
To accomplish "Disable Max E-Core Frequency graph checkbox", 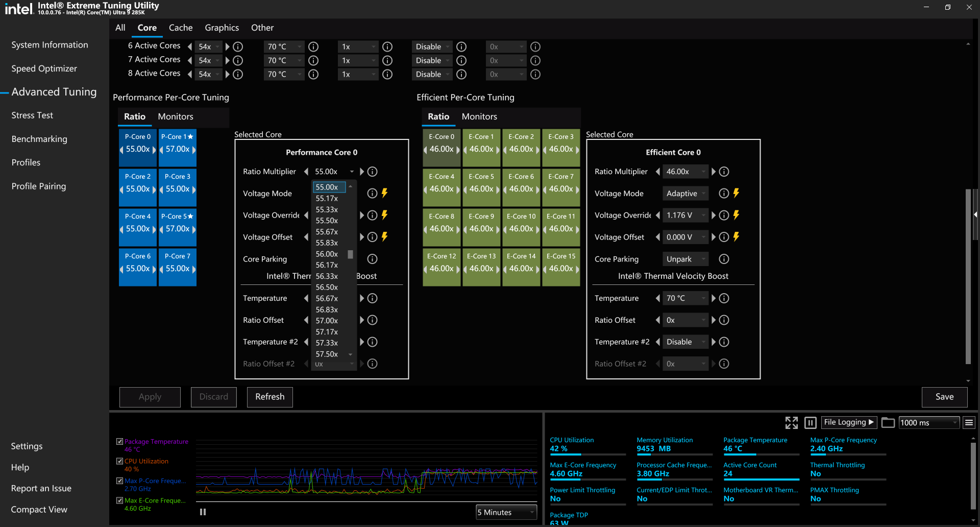I will 119,500.
